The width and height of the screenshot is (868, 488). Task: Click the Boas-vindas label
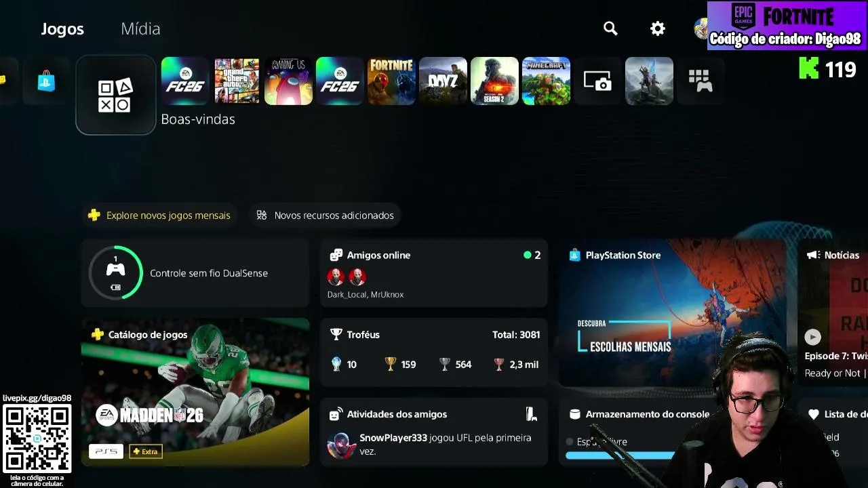coord(198,119)
